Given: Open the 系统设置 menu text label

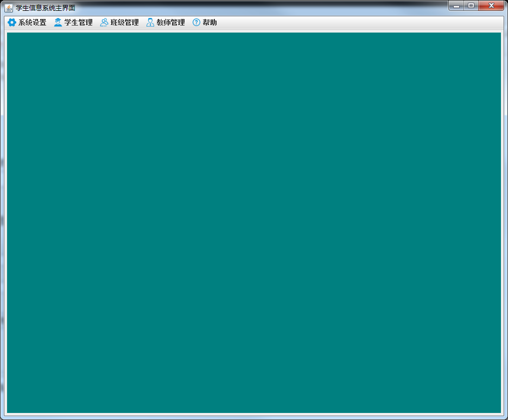Looking at the screenshot, I should (x=33, y=22).
